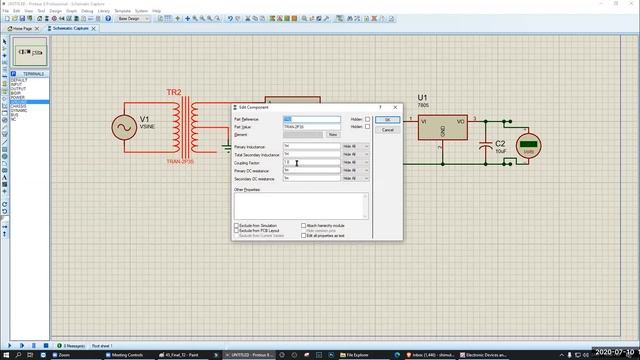Toggle the grid display toolbar icon
The width and height of the screenshot is (640, 360).
coord(168,19)
